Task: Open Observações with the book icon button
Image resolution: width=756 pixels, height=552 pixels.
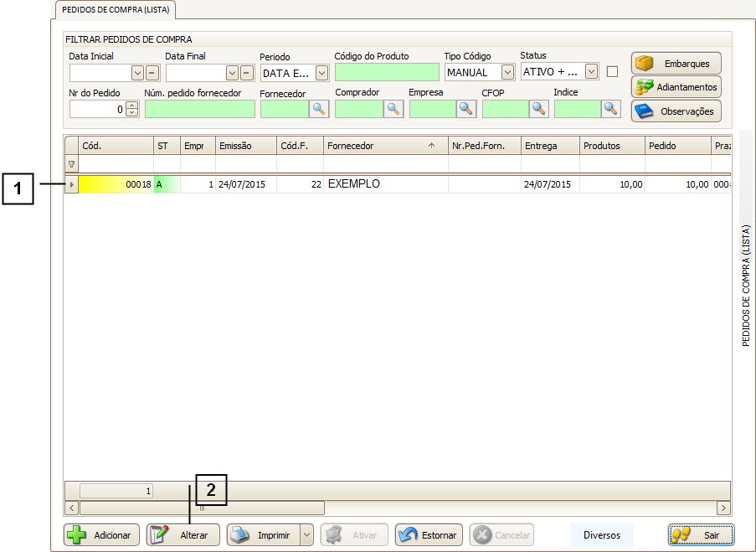Action: (676, 111)
